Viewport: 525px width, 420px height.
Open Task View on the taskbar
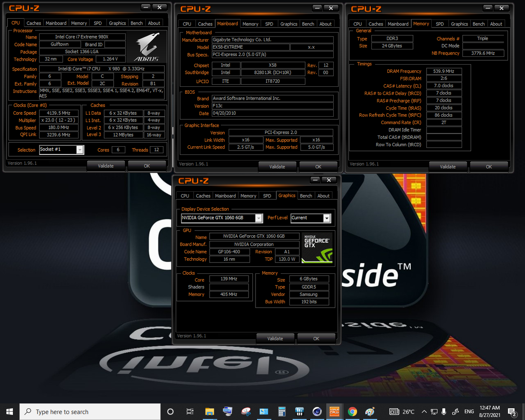point(190,411)
